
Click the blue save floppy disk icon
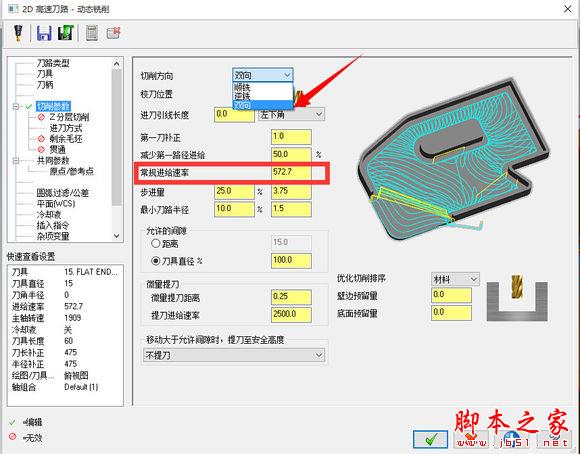point(44,33)
